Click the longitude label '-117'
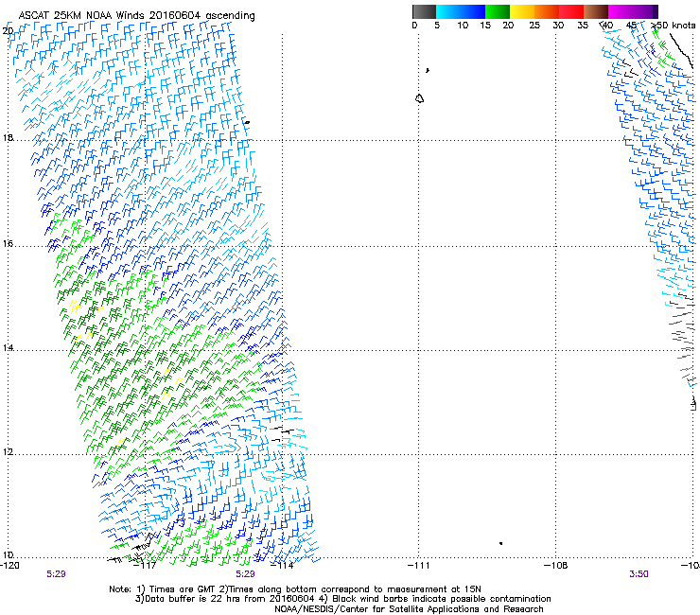The width and height of the screenshot is (700, 615). (x=146, y=566)
